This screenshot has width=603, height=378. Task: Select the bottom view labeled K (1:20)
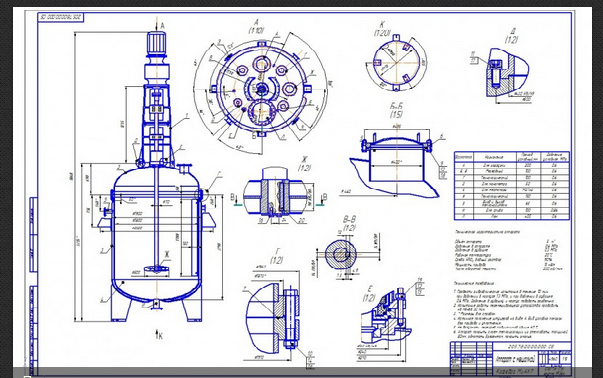pyautogui.click(x=396, y=63)
